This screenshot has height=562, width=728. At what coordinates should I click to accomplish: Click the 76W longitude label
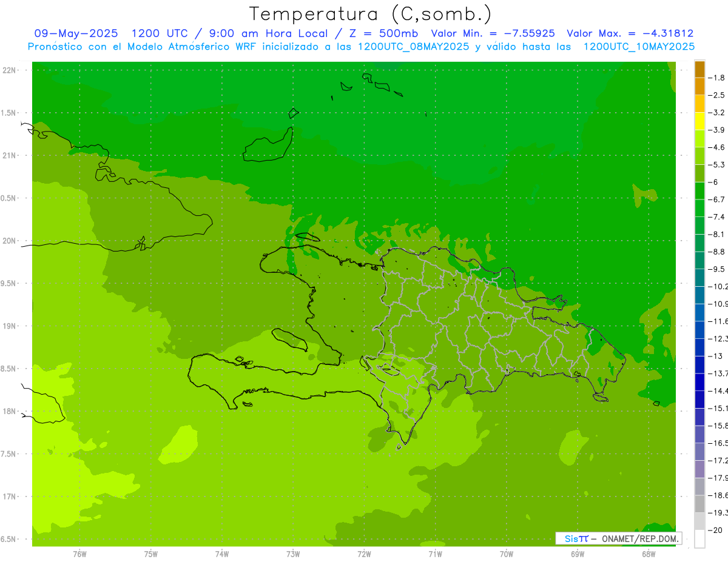pos(79,554)
